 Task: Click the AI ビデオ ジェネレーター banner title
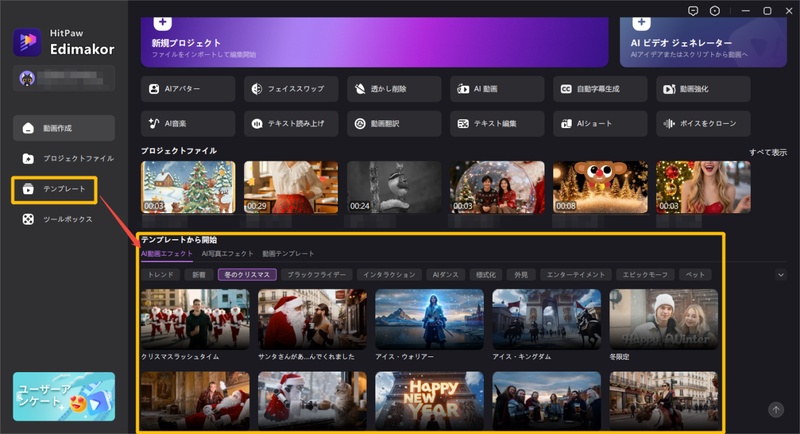pos(681,43)
